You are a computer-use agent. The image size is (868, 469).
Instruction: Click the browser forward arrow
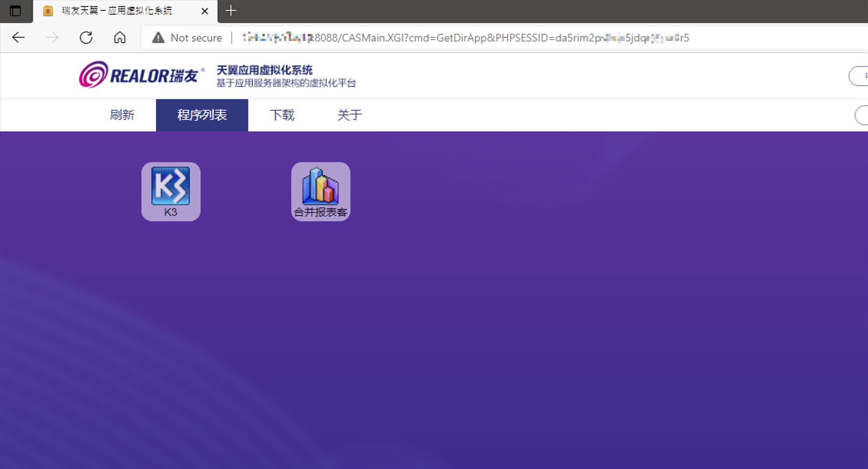52,38
